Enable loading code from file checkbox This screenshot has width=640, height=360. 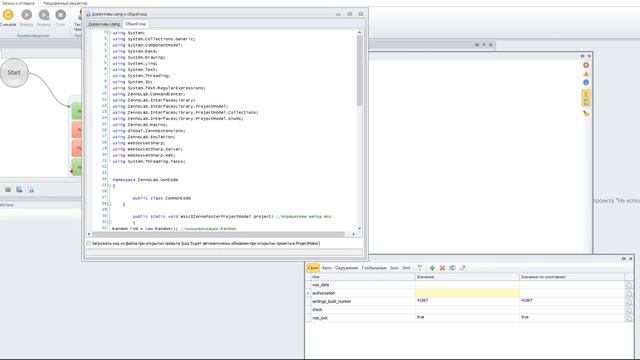[x=89, y=243]
